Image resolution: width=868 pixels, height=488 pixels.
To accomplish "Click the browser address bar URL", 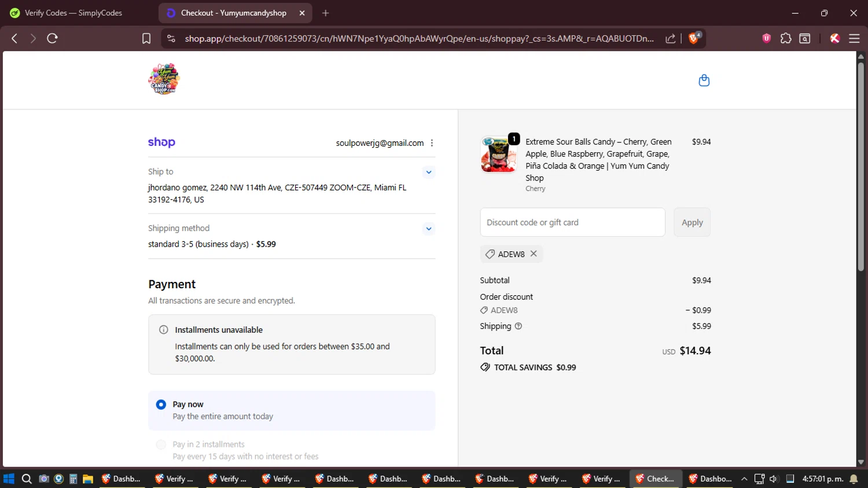I will pos(419,38).
